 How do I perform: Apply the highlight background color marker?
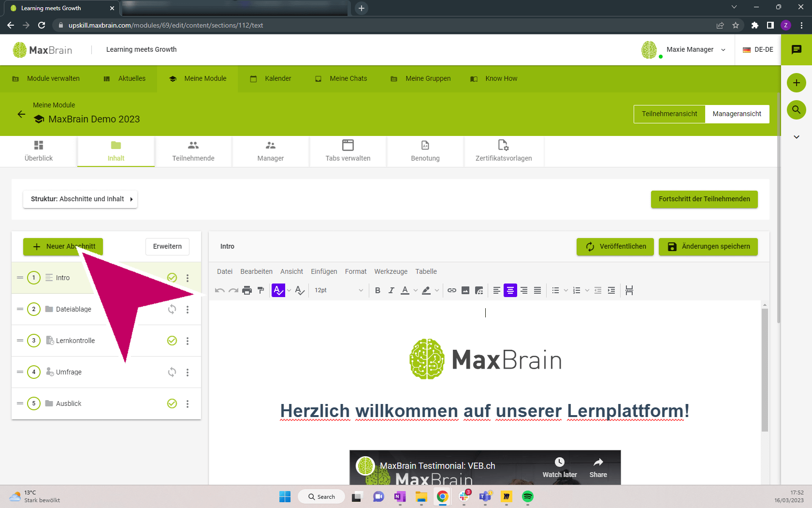pos(426,290)
